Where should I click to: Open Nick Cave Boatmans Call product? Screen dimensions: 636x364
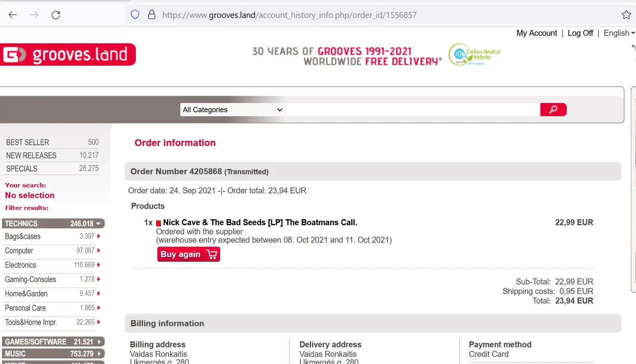[260, 222]
